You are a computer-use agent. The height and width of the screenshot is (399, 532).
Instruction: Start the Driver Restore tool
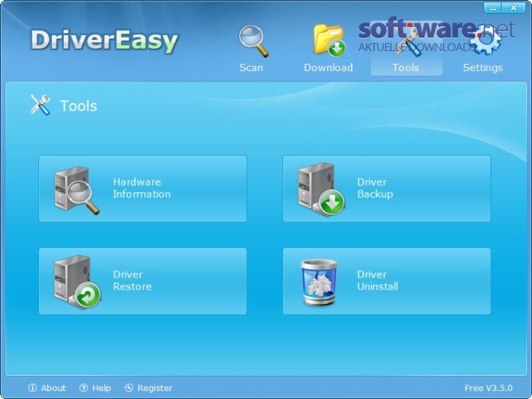coord(143,281)
